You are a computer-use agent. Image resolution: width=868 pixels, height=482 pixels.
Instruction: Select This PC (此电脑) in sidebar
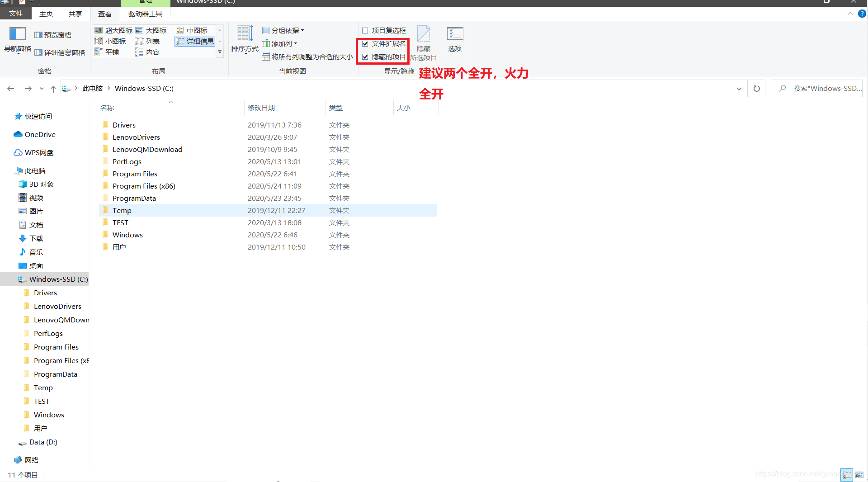pos(30,170)
